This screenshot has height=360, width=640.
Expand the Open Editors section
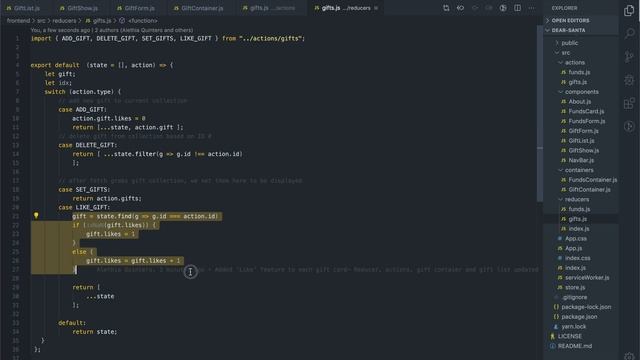coord(580,20)
